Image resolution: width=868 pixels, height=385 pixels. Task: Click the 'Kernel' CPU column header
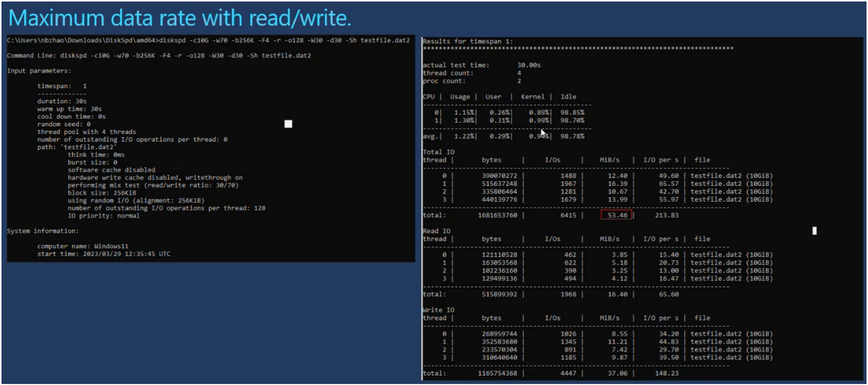[x=533, y=97]
